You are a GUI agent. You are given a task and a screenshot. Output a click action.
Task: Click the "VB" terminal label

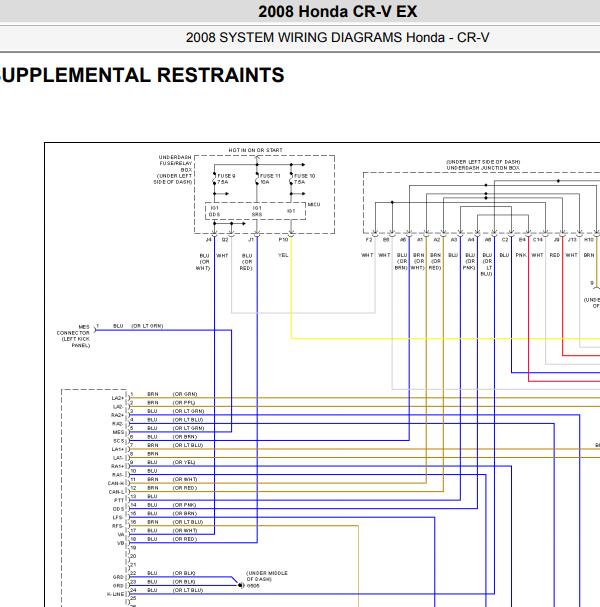coord(121,543)
